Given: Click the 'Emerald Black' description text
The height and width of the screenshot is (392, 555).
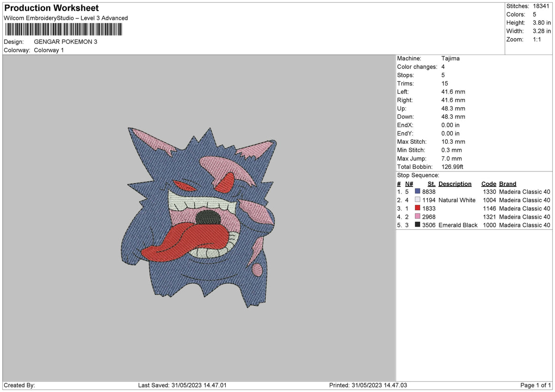Looking at the screenshot, I should (458, 225).
